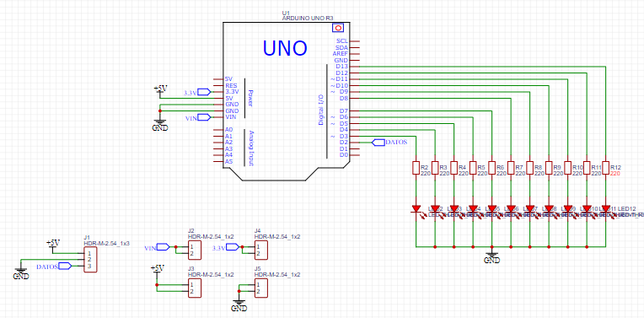Select the R3 resistor symbol
The width and height of the screenshot is (644, 318).
[x=435, y=168]
